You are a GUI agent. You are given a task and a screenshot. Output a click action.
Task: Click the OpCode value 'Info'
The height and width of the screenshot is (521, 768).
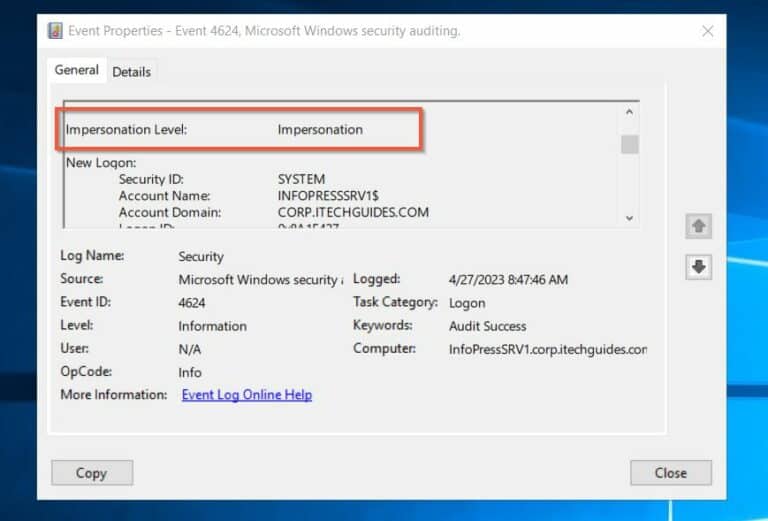pyautogui.click(x=190, y=373)
